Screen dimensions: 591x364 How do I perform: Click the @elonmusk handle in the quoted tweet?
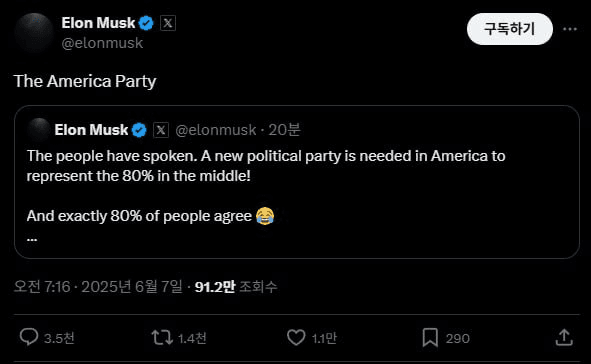(x=216, y=130)
